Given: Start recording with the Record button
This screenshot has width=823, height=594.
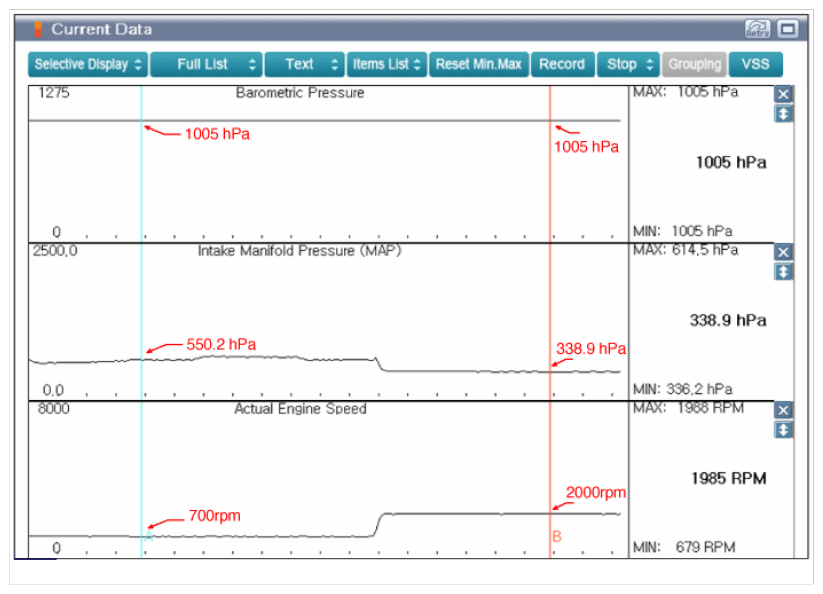Looking at the screenshot, I should pos(562,64).
